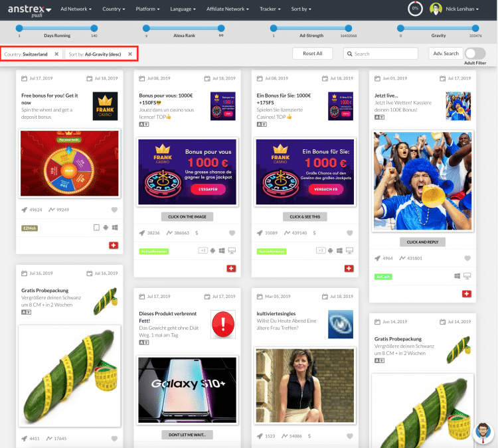498x448 pixels.
Task: Open the Ein Bonus für Sie banner image
Action: coord(305,172)
